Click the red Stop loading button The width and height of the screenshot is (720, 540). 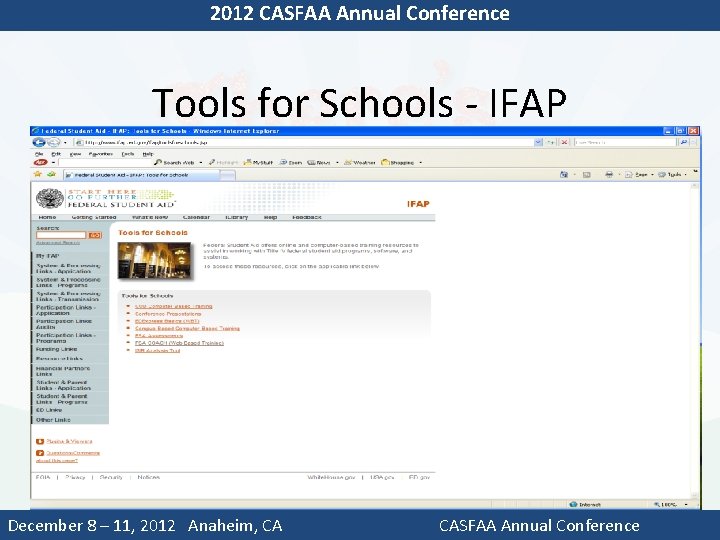click(564, 142)
